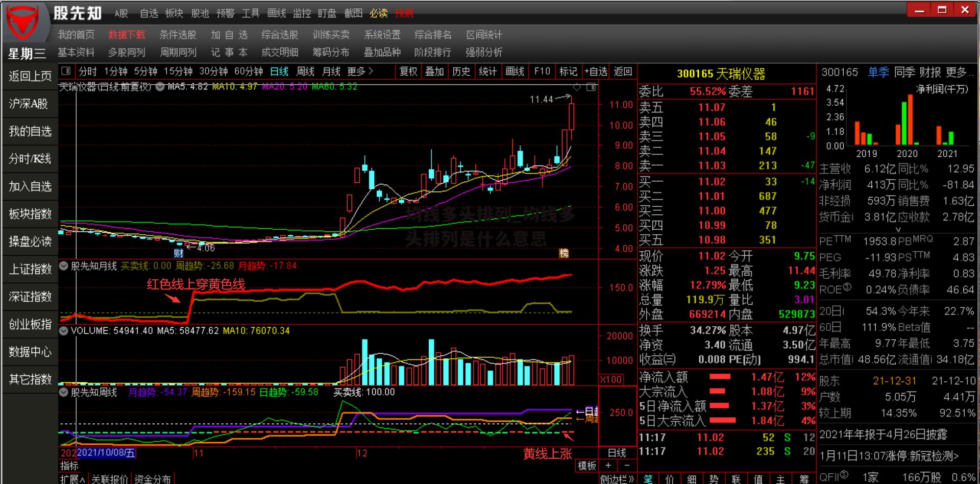Select the 笔 tab under trade ticks
The height and width of the screenshot is (484, 980).
(648, 478)
